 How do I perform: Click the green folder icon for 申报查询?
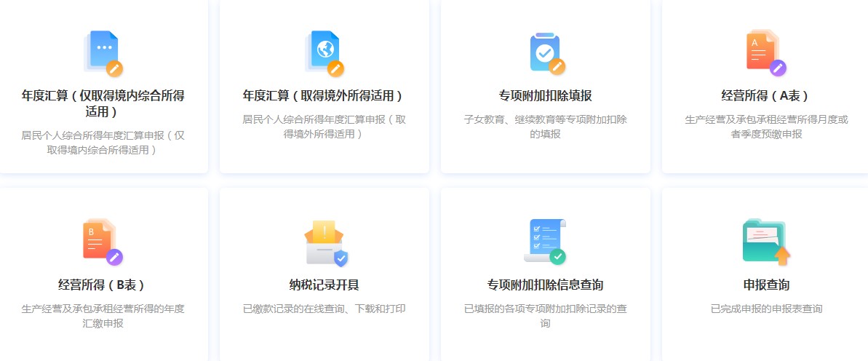pos(766,242)
